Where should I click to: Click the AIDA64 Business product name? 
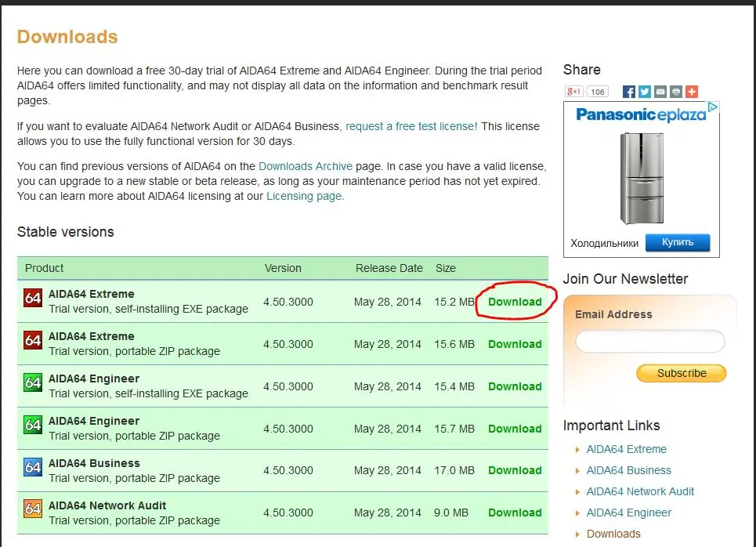[94, 464]
